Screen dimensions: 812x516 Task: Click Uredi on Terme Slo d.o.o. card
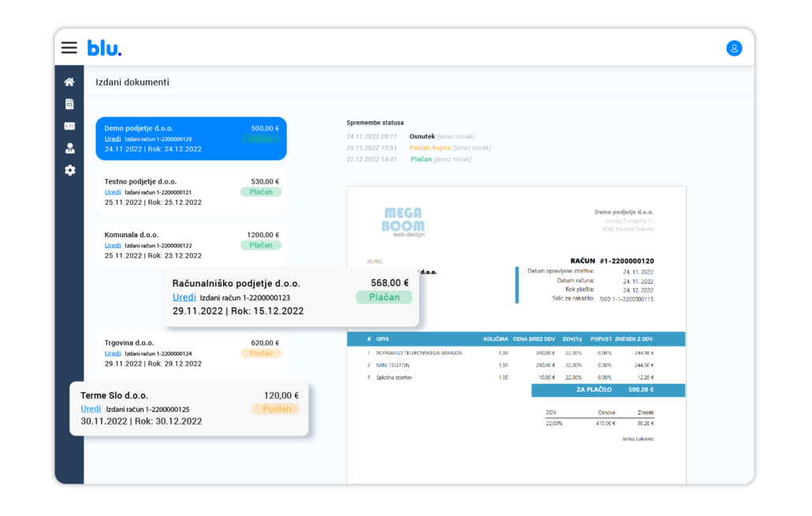pos(91,409)
